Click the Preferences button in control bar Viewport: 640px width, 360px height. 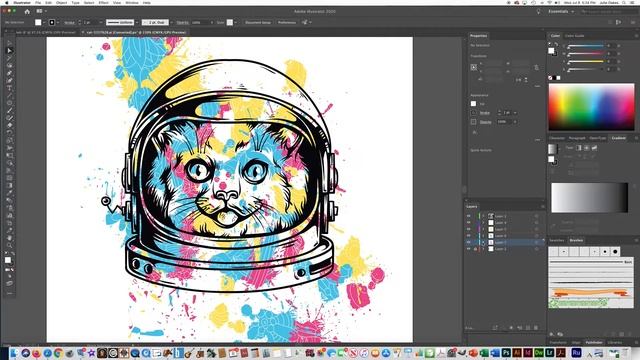coord(287,22)
